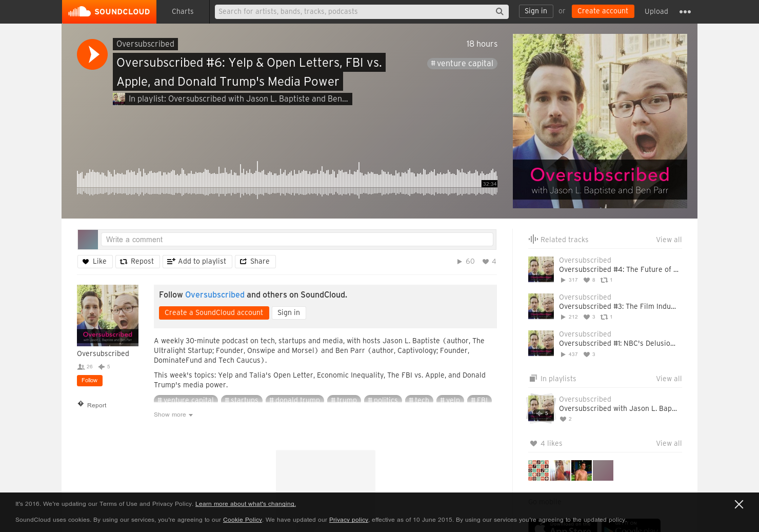
Task: Click the Write a comment field
Action: pos(297,240)
